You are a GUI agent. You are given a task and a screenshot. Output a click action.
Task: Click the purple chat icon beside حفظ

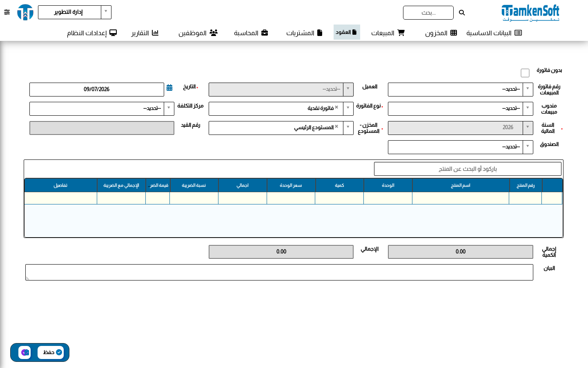tap(25, 352)
